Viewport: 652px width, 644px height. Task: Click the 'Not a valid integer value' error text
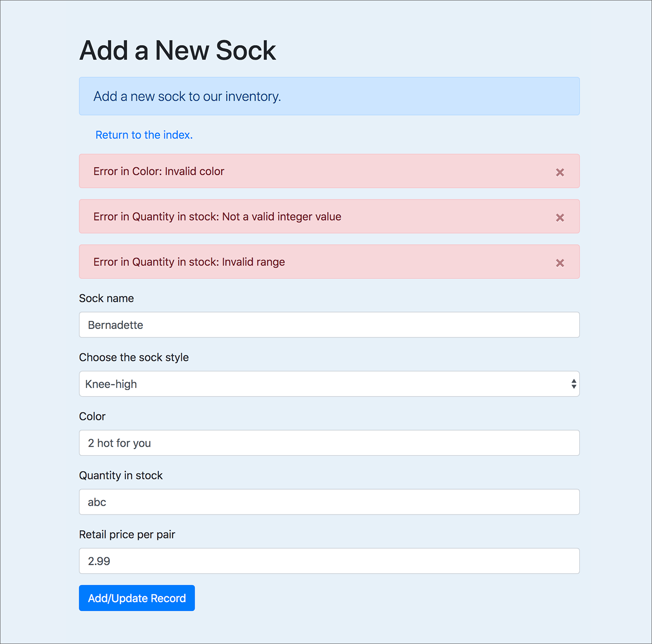[x=217, y=217]
